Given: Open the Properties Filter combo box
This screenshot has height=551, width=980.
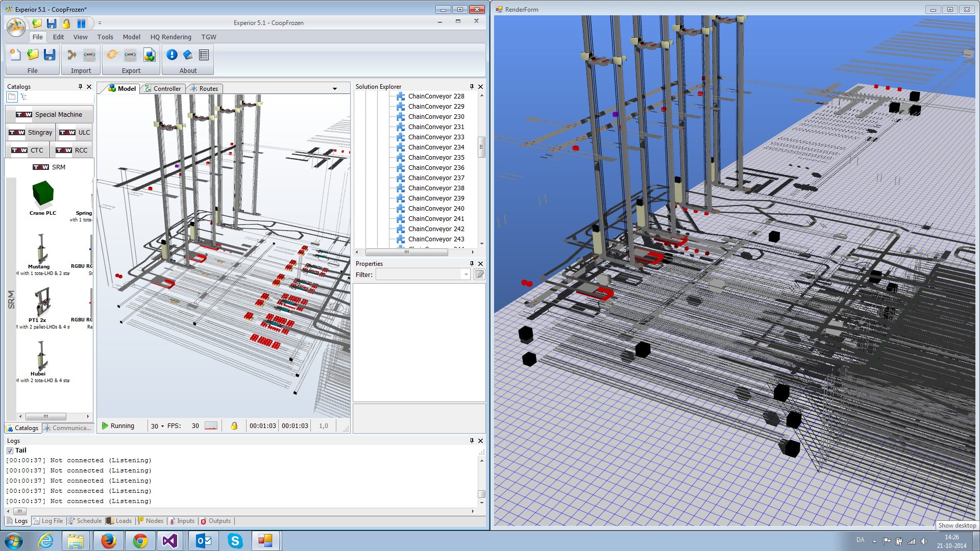Looking at the screenshot, I should pos(423,274).
